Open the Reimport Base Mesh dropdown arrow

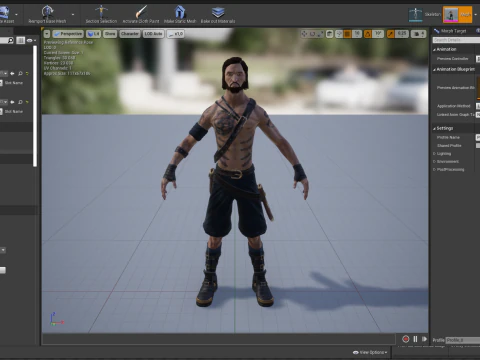pos(73,14)
